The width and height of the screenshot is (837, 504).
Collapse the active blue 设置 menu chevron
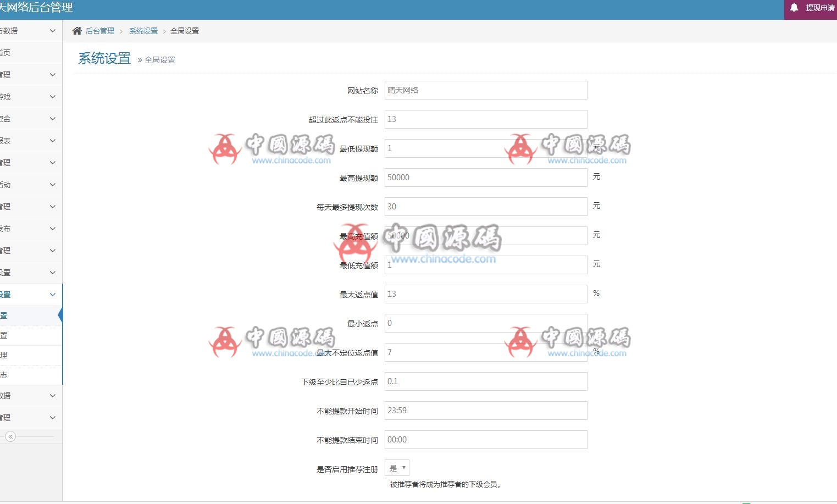(x=53, y=295)
